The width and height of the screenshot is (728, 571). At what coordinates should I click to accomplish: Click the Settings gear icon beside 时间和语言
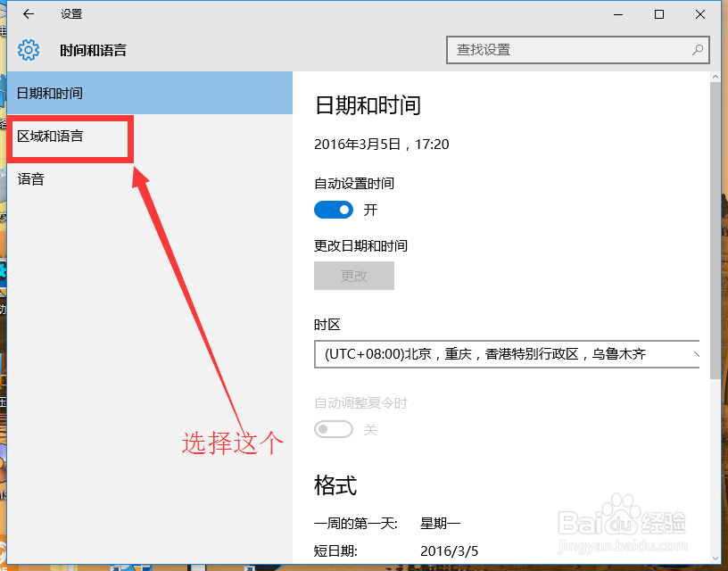28,50
